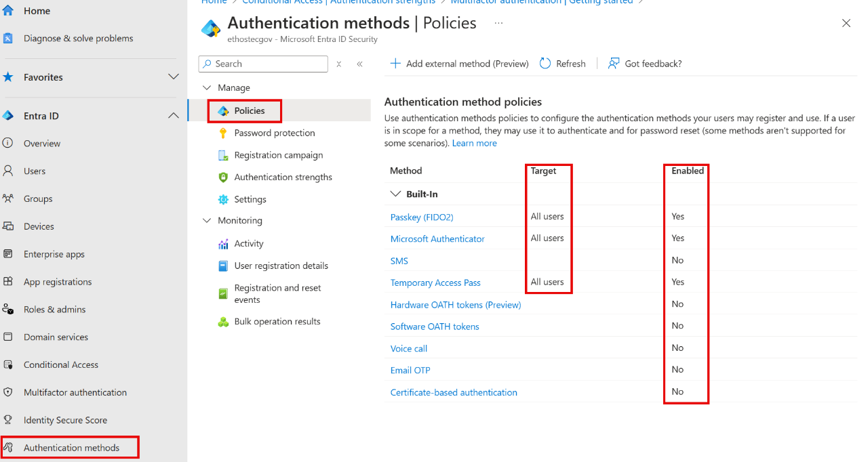Collapse the Manage section chevron

(207, 87)
